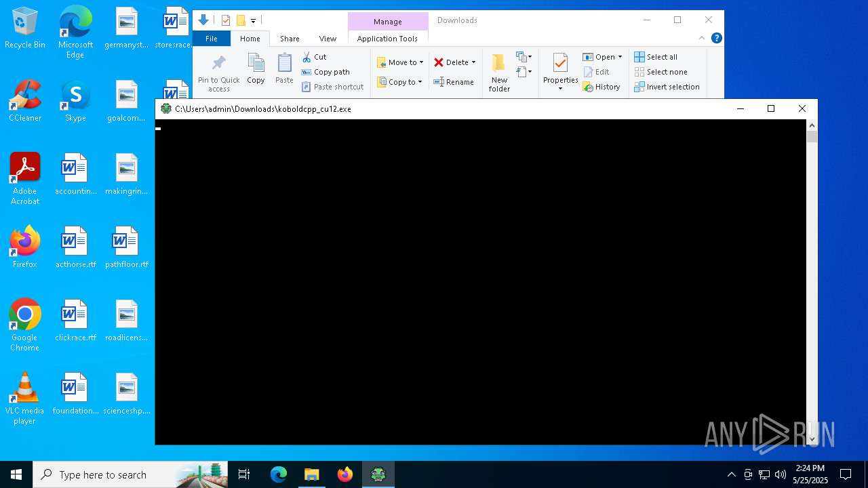Click Rename in the Organize group

click(x=454, y=82)
